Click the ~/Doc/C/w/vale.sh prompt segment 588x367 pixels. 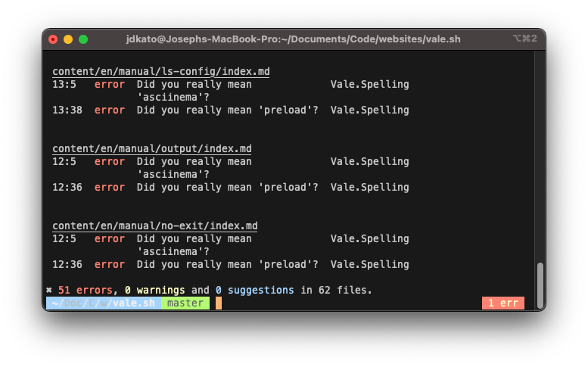tap(104, 303)
